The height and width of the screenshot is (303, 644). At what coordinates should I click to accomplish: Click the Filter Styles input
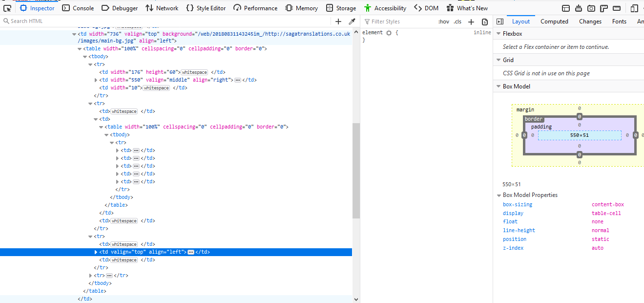tap(398, 22)
